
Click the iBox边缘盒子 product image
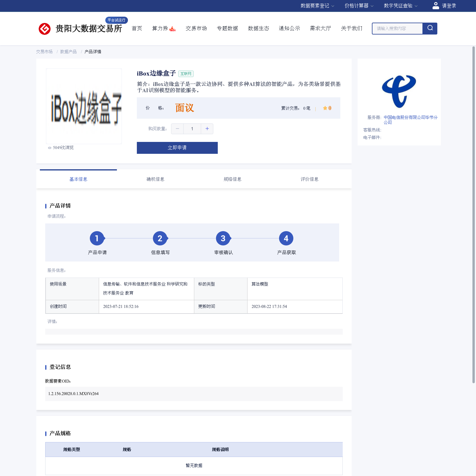[x=84, y=106]
